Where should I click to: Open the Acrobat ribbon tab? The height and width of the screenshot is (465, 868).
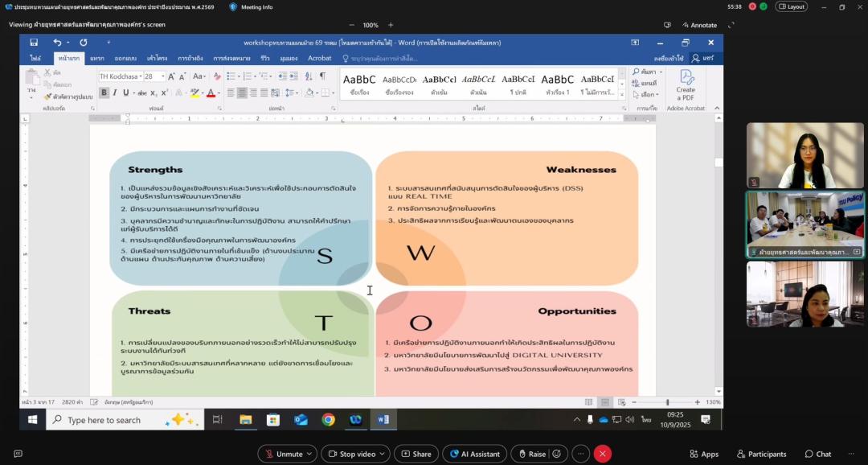[x=319, y=58]
